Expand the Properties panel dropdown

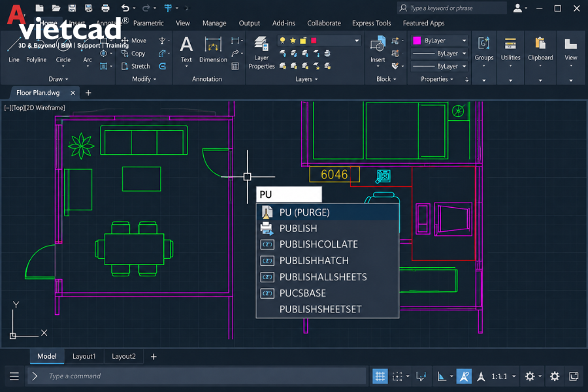(x=437, y=79)
